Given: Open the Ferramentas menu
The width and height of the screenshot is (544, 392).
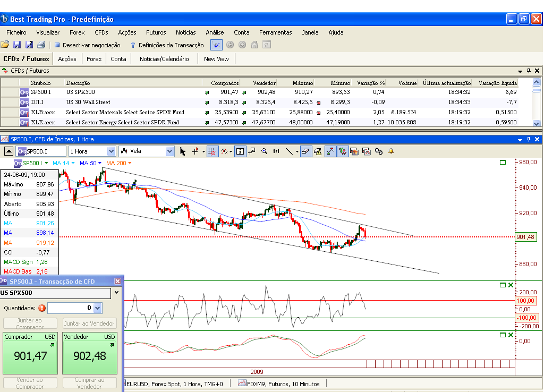Looking at the screenshot, I should pyautogui.click(x=276, y=32).
